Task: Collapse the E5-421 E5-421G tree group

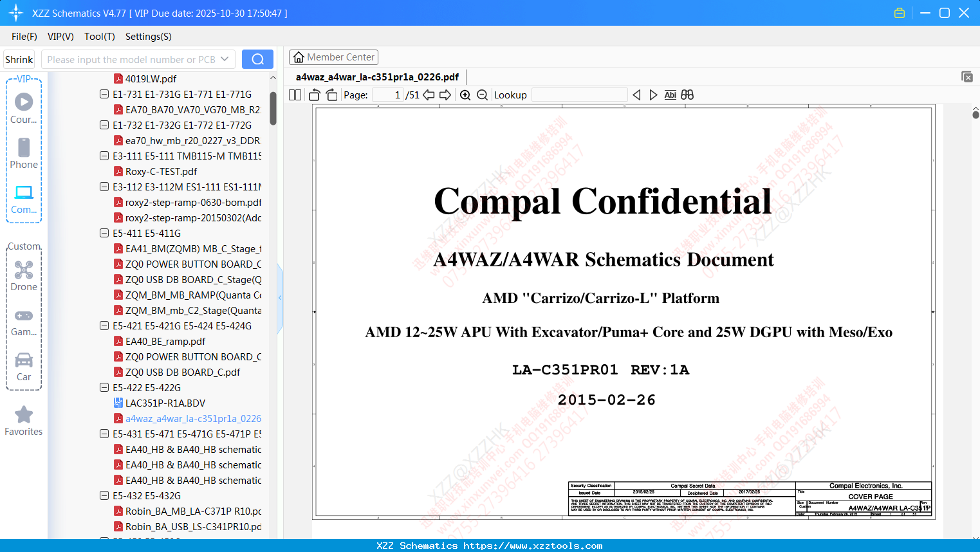Action: point(104,326)
